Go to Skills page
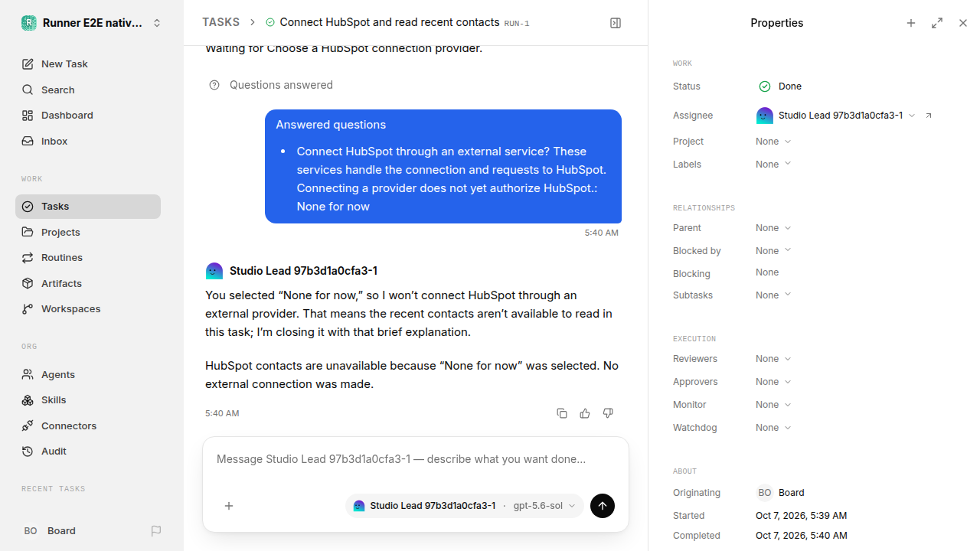Viewport: 980px width, 551px height. tap(88, 400)
